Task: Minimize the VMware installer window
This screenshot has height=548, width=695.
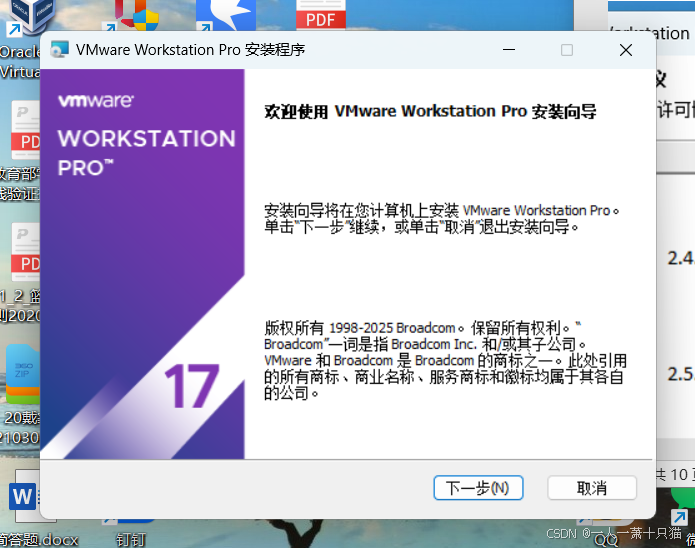Action: click(x=509, y=50)
